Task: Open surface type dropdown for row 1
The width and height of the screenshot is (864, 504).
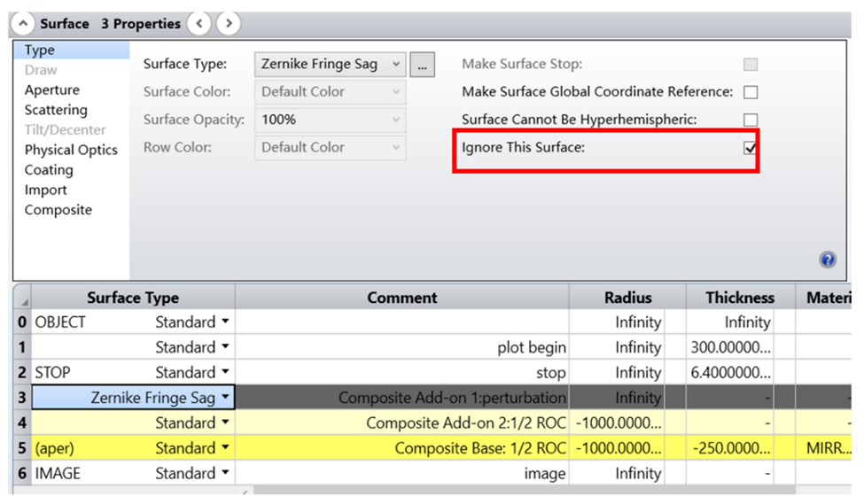Action: coord(225,347)
